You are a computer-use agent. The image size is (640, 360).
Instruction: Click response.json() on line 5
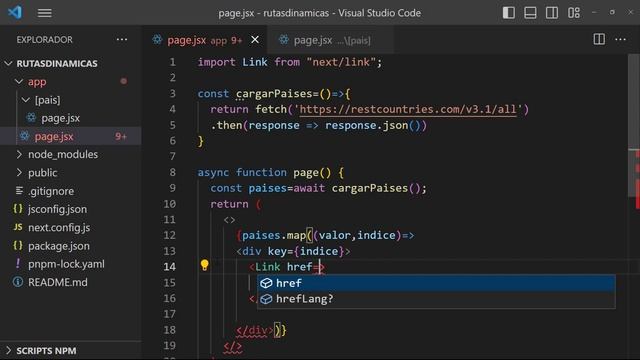coord(372,125)
